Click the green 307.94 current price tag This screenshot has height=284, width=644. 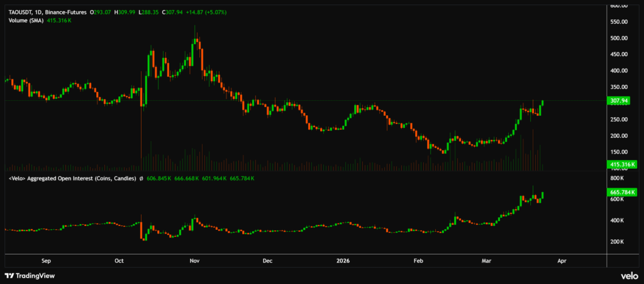click(619, 101)
